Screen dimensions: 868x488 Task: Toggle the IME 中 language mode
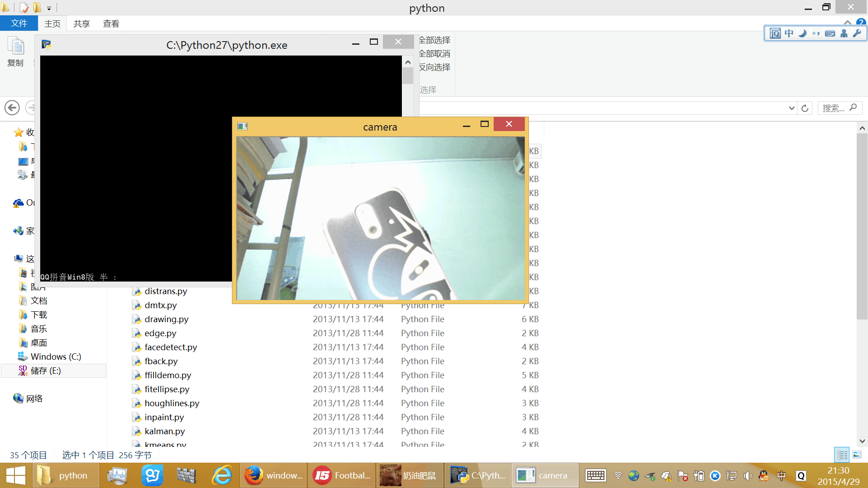789,33
